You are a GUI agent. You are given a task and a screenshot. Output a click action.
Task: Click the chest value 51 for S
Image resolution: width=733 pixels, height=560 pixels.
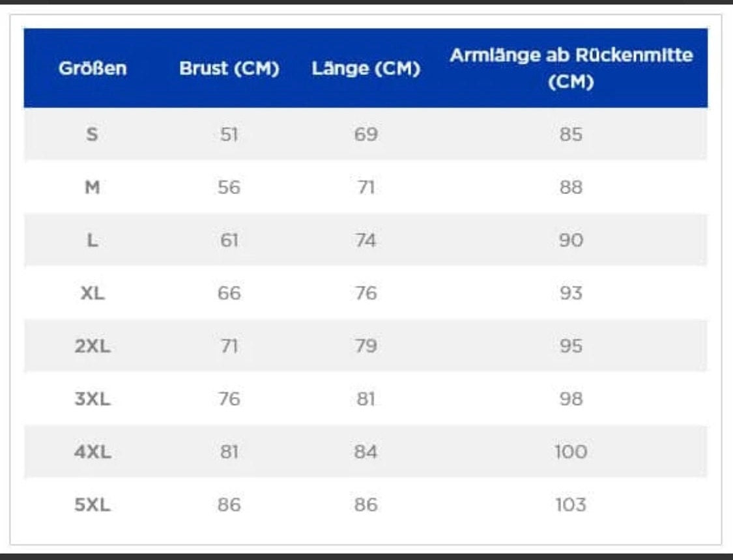coord(229,135)
